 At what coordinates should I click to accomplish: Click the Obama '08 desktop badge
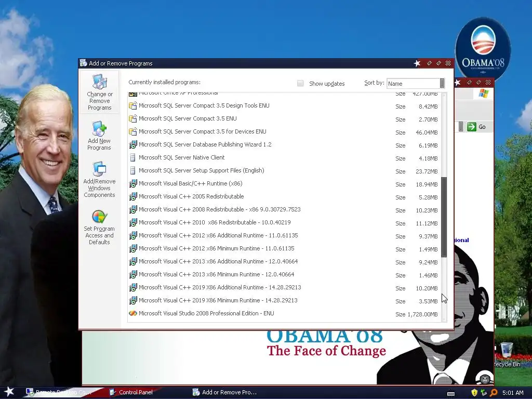(x=483, y=49)
